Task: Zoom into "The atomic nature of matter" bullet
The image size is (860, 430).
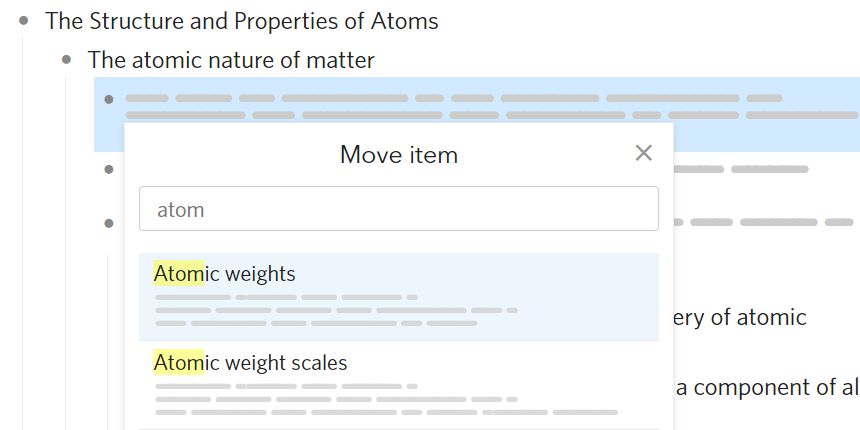Action: pos(67,60)
